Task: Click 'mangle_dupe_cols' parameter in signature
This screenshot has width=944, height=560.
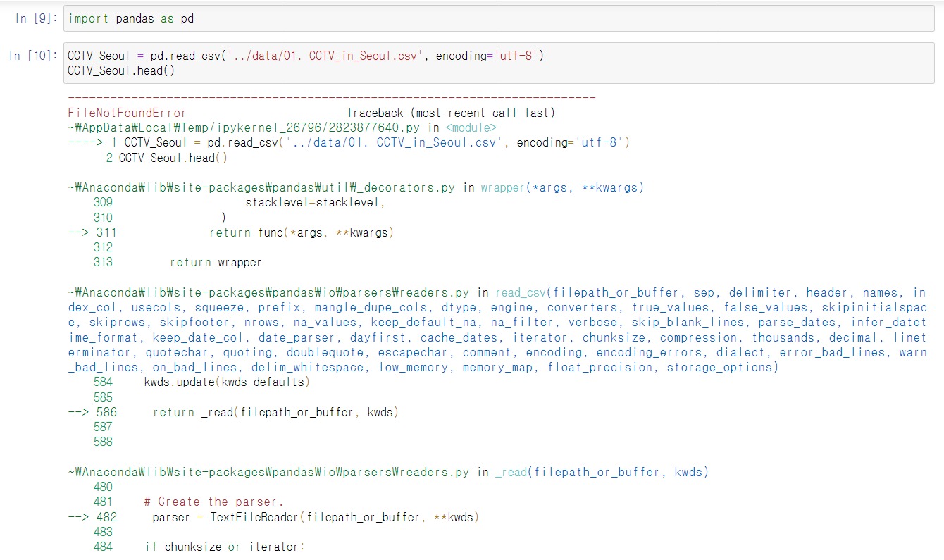Action: (371, 307)
